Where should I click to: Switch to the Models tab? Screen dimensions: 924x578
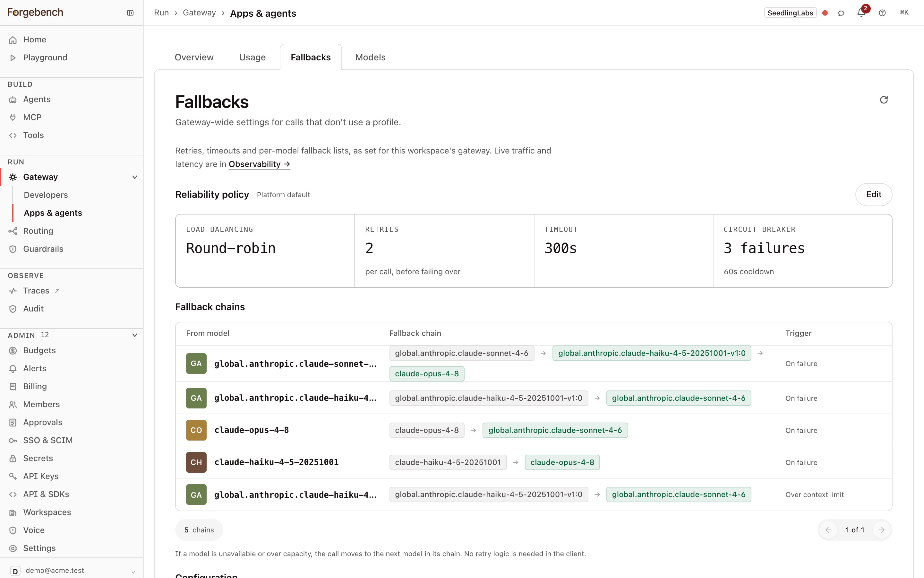click(x=370, y=57)
